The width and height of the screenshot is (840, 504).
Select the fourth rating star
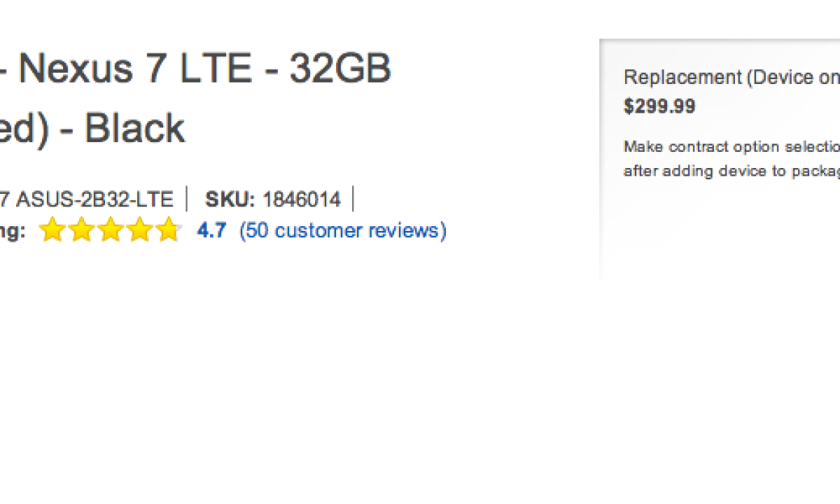tap(139, 230)
